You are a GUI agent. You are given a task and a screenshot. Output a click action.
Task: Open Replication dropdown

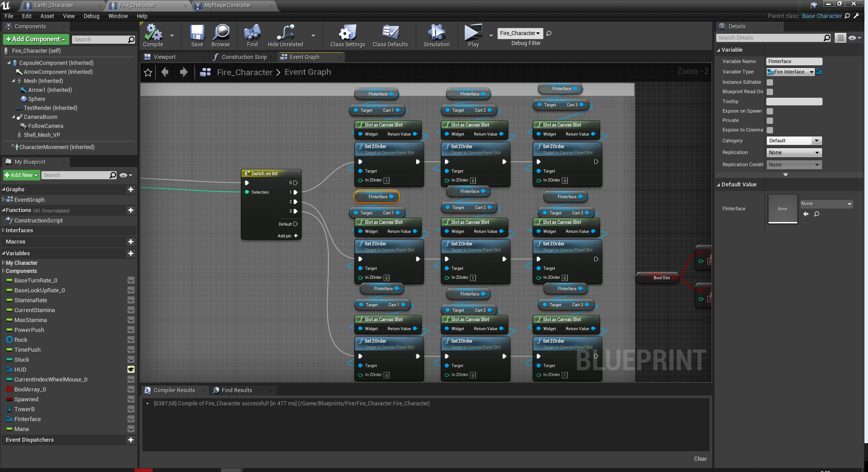tap(794, 153)
